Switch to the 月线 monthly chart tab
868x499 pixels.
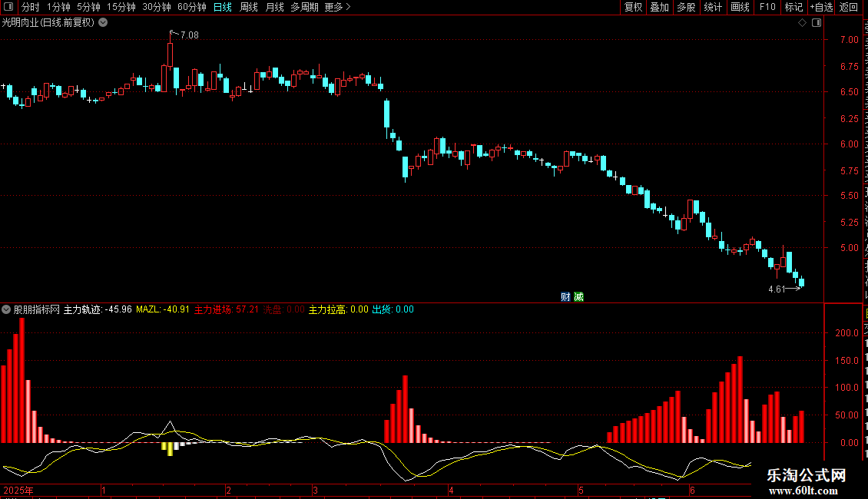coord(274,7)
